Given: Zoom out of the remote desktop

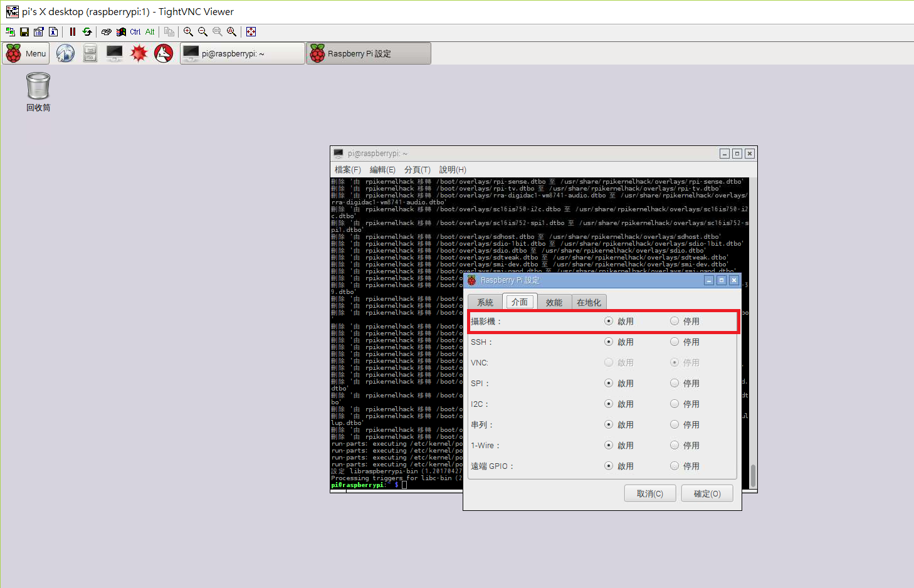Looking at the screenshot, I should tap(202, 32).
